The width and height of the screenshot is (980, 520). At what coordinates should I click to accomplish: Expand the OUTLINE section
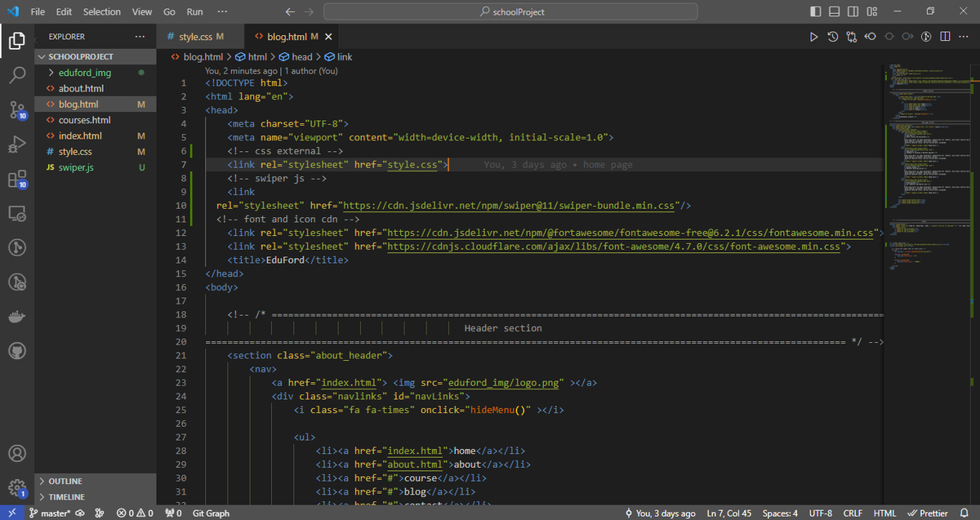96,482
